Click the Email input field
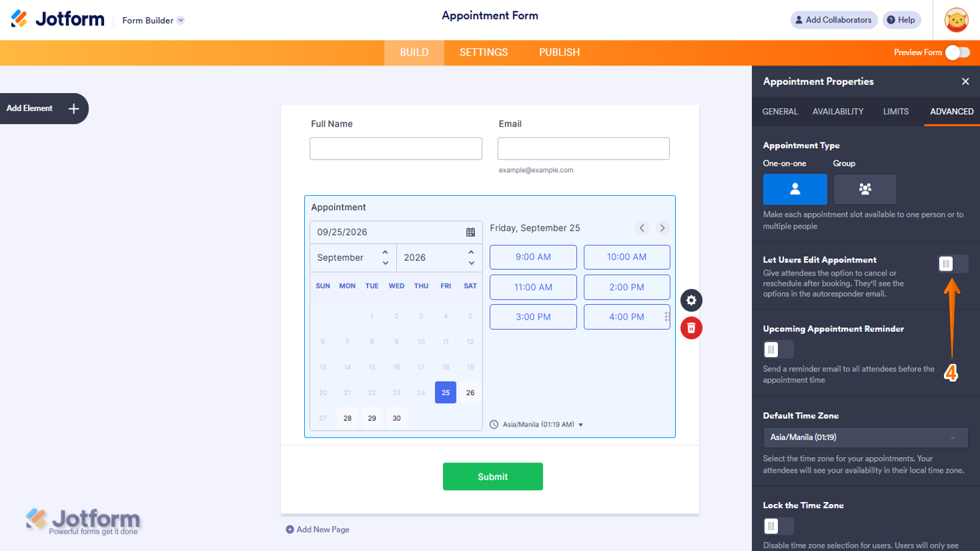This screenshot has width=980, height=551. click(583, 148)
